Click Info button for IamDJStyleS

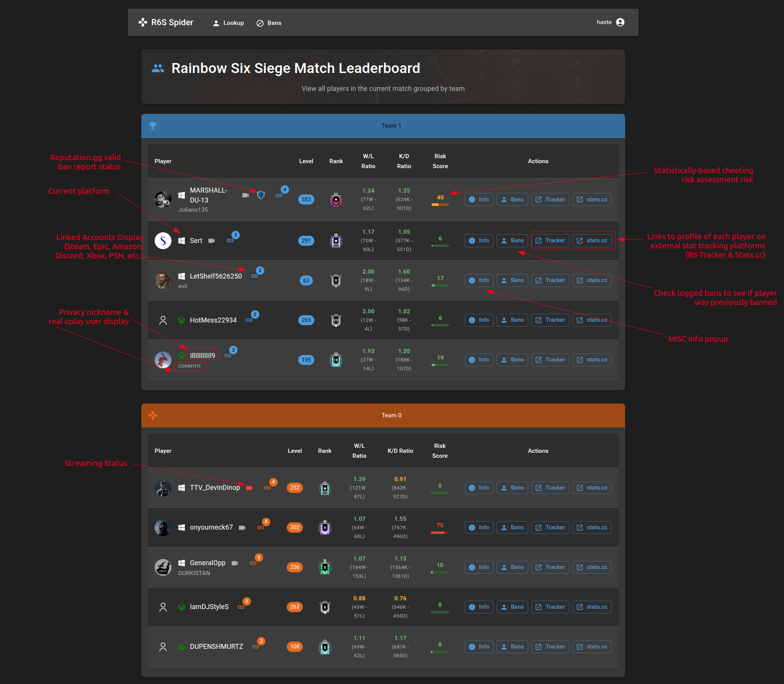click(x=479, y=607)
